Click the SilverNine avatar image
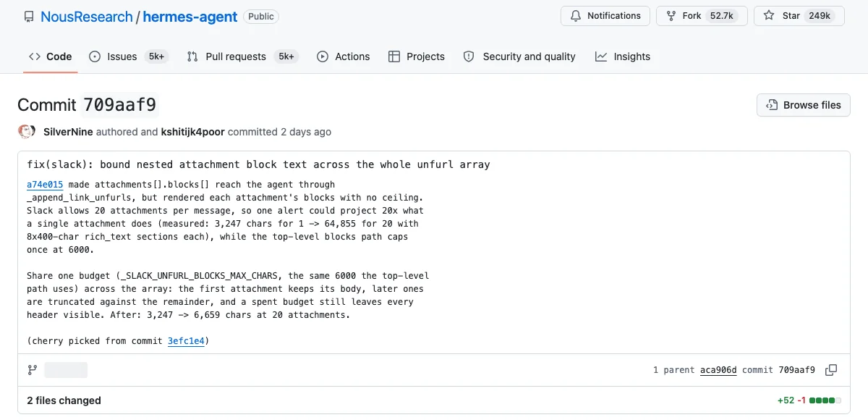 26,132
